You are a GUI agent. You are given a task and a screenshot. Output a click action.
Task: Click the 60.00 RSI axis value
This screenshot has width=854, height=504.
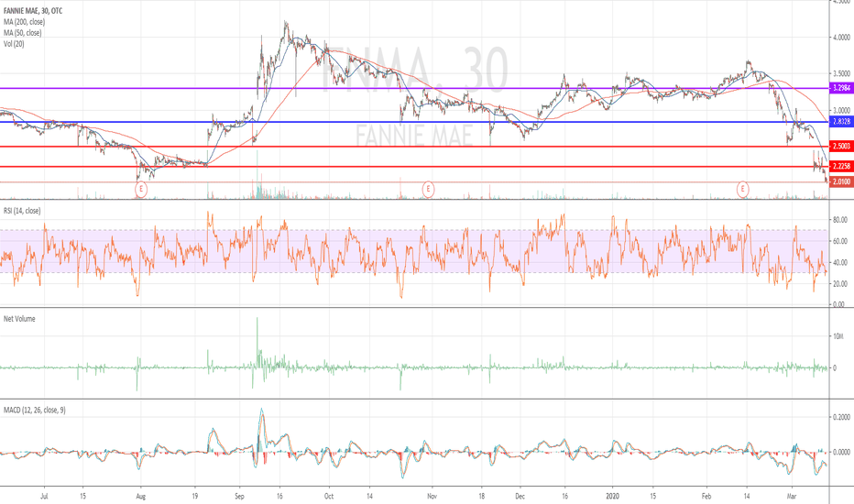[x=840, y=241]
